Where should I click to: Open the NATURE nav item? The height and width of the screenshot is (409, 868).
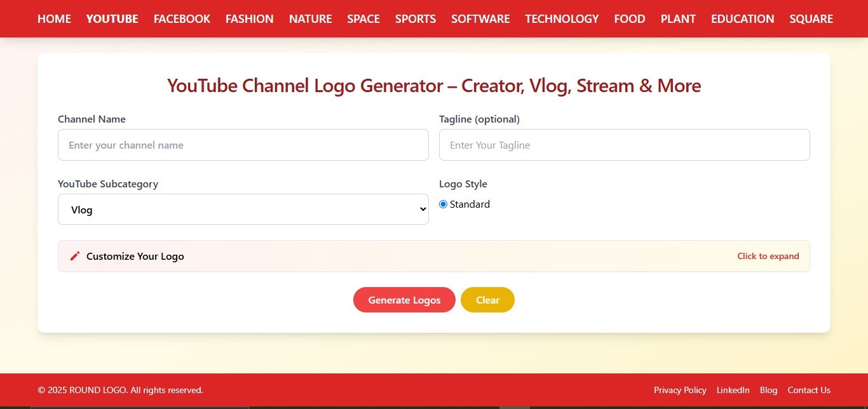click(311, 19)
